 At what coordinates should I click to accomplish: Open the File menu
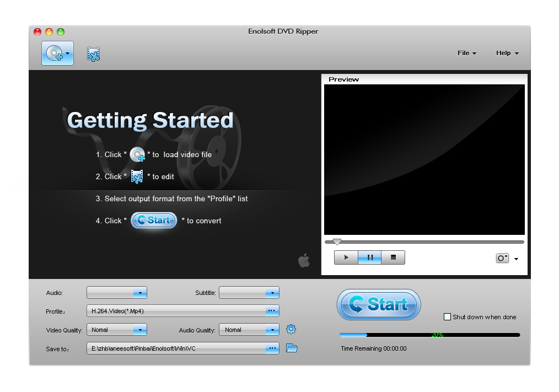tap(467, 53)
